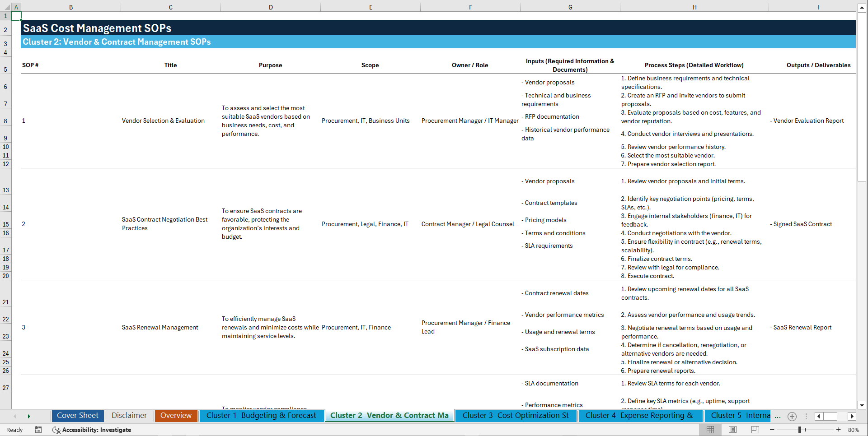Open the Cluster 3 Cost Optimization tab
The width and height of the screenshot is (868, 436).
516,415
